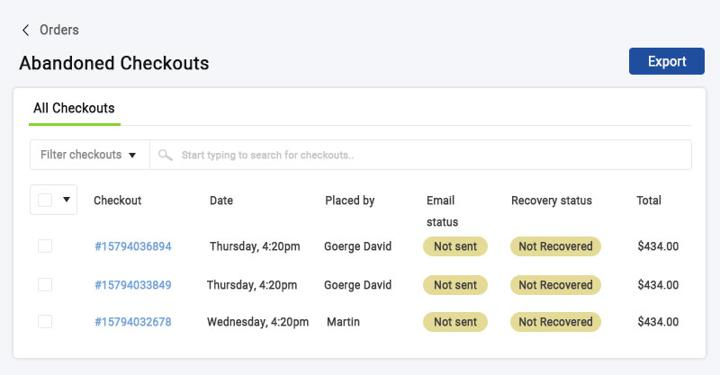This screenshot has height=375, width=720.
Task: Click the Filter checkouts dropdown arrow
Action: click(132, 155)
